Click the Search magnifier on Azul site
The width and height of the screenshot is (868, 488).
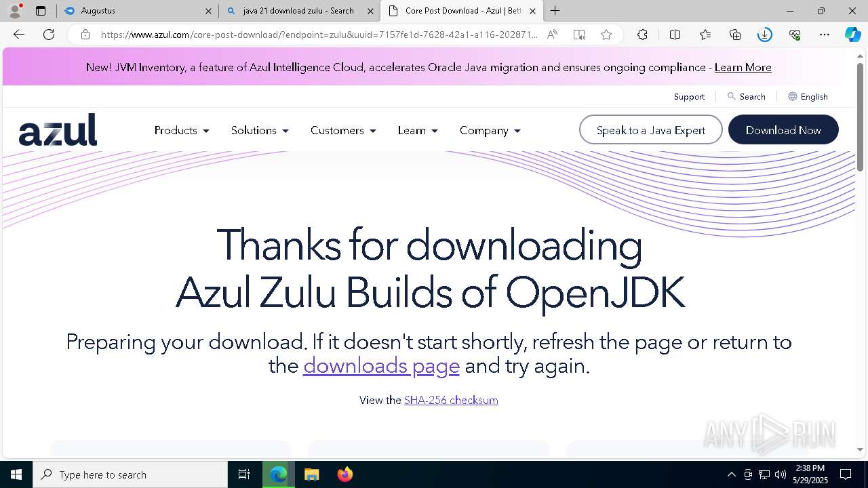[x=731, y=96]
